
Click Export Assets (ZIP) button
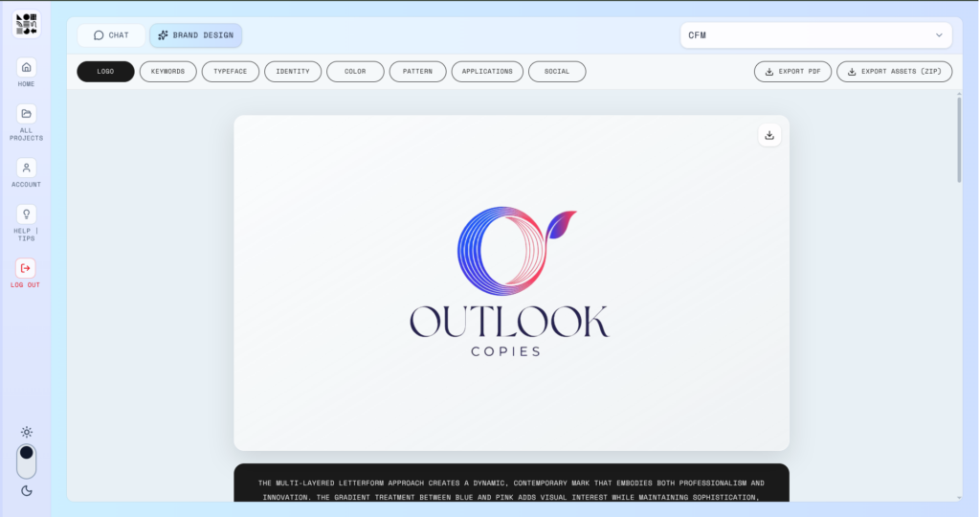point(895,71)
